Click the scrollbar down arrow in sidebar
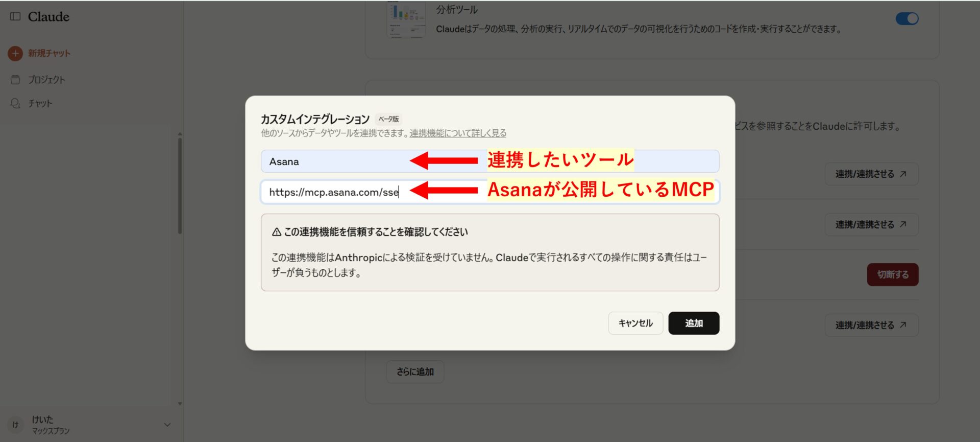This screenshot has width=980, height=442. coord(180,404)
